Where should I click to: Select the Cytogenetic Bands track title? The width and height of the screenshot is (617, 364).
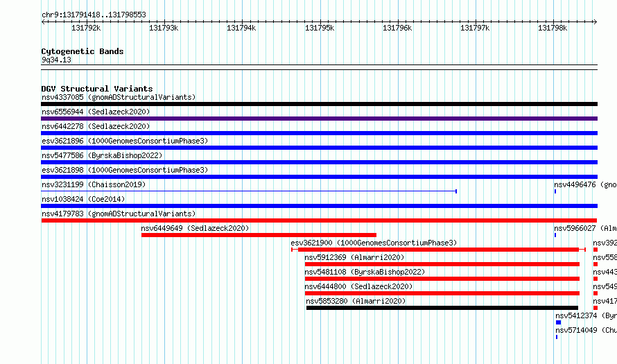[82, 51]
